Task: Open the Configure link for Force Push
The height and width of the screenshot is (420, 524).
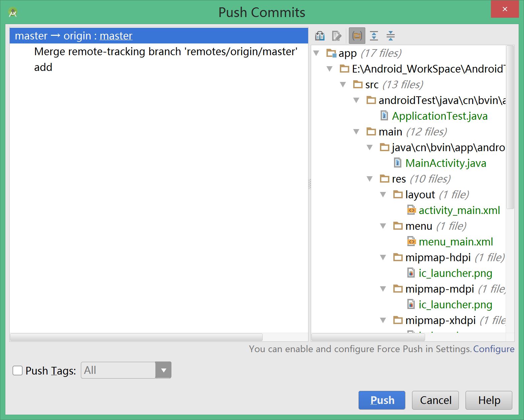Action: pos(494,349)
